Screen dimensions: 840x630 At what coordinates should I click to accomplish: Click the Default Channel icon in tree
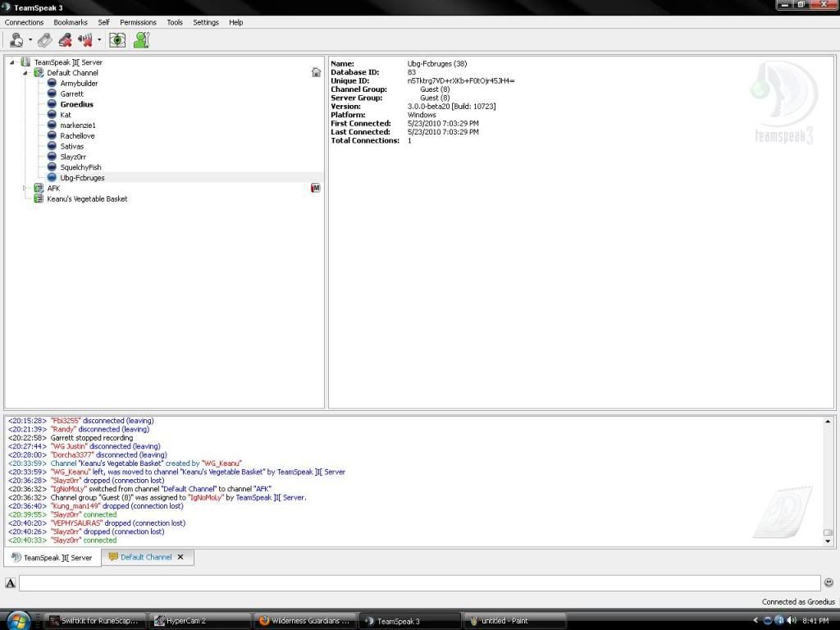point(39,72)
